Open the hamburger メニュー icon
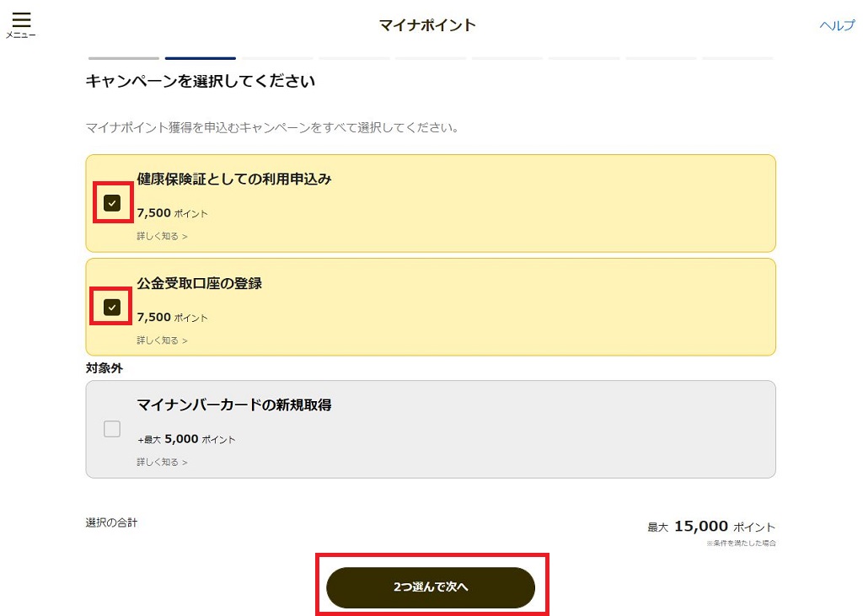Image resolution: width=863 pixels, height=616 pixels. [x=21, y=23]
